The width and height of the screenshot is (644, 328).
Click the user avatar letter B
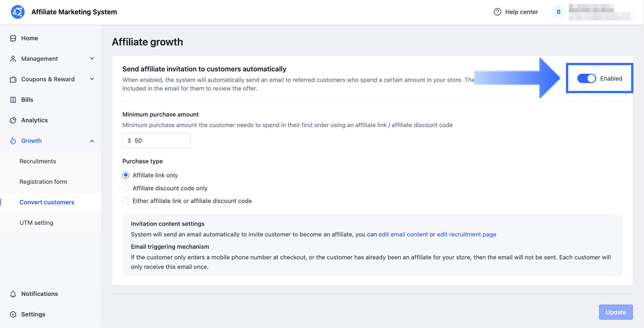coord(558,12)
